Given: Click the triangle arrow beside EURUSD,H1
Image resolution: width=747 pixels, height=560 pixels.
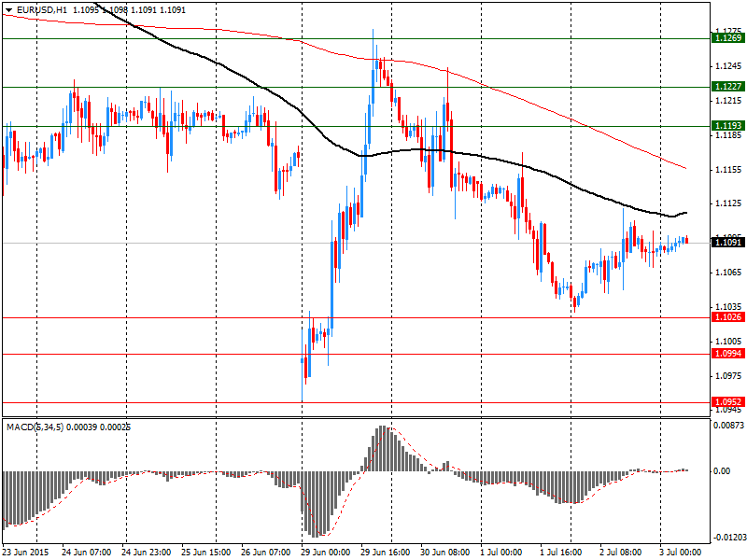Looking at the screenshot, I should (8, 10).
